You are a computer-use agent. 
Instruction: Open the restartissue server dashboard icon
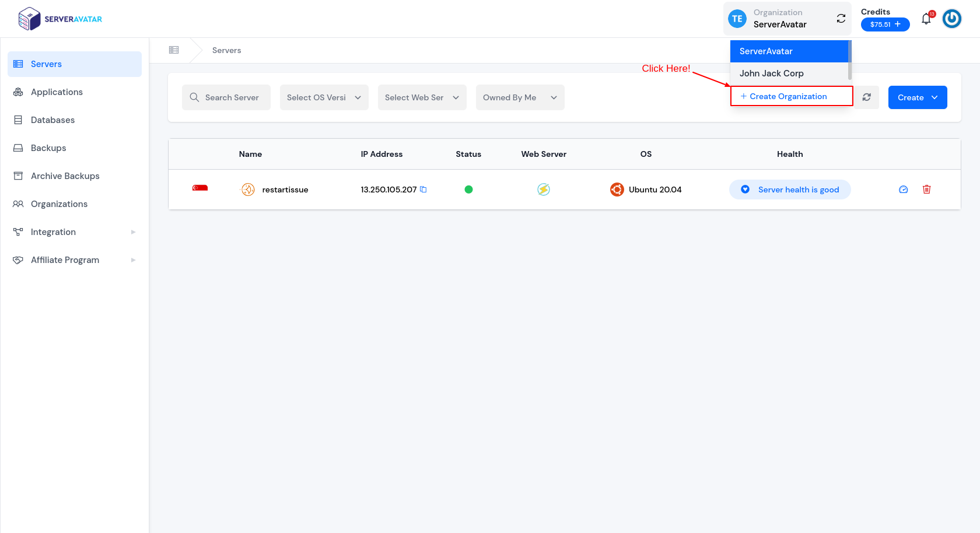pos(904,190)
